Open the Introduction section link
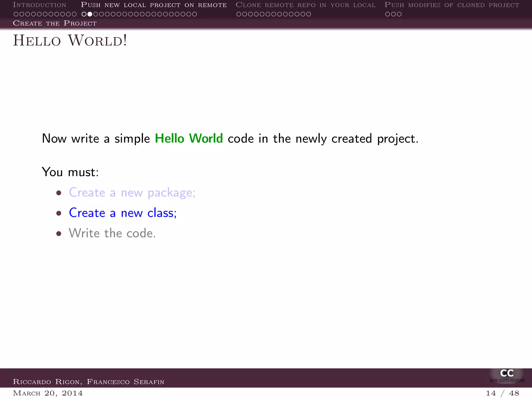Viewport: 532px width, 399px height. click(x=39, y=5)
